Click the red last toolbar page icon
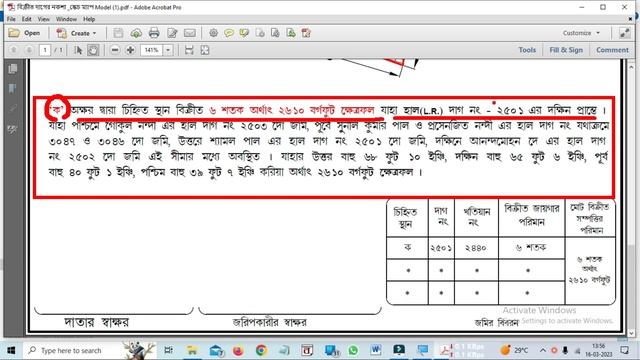This screenshot has width=640, height=360. tap(306, 33)
